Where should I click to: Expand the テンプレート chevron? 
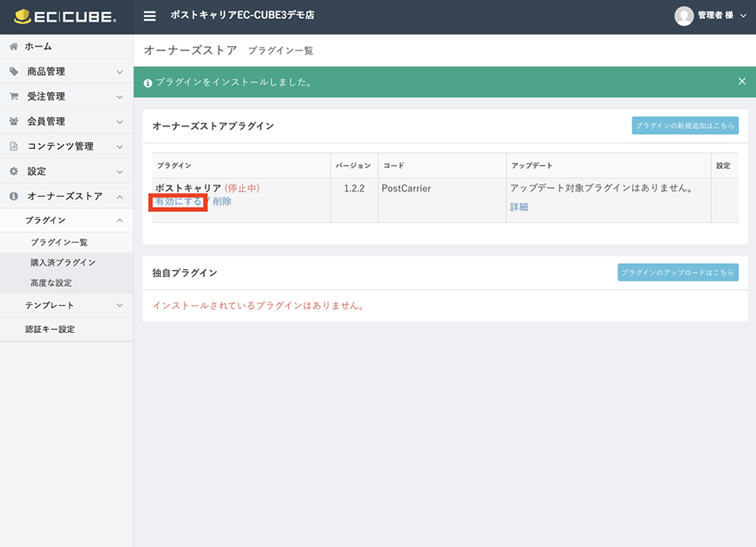[119, 305]
